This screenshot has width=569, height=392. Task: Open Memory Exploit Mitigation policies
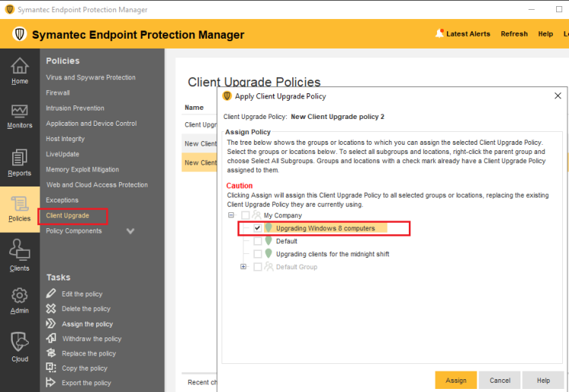(x=83, y=169)
